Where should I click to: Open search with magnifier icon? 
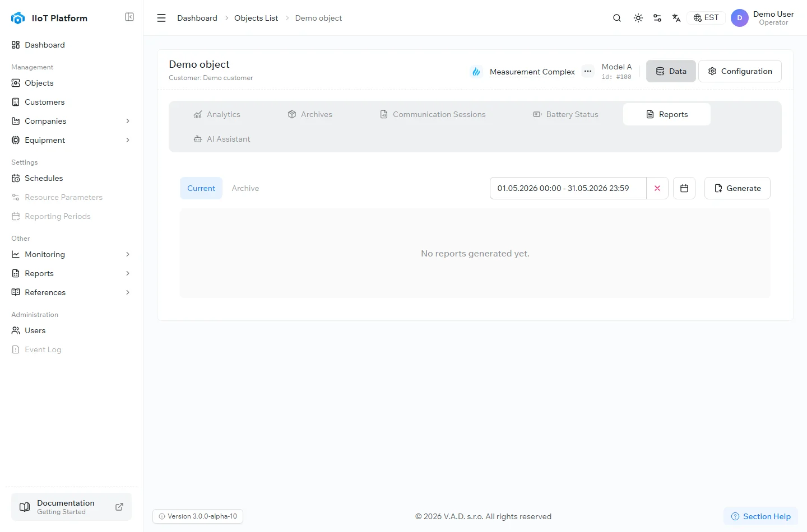617,18
